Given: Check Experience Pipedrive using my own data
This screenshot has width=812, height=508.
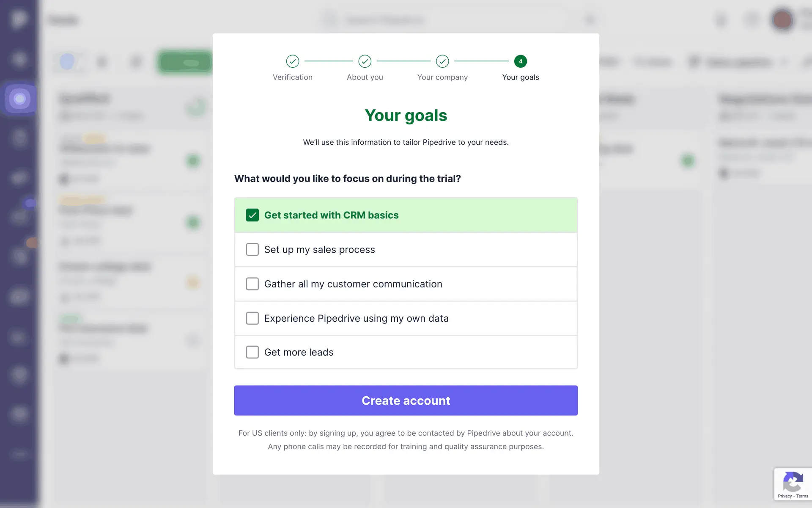Looking at the screenshot, I should click(x=252, y=318).
